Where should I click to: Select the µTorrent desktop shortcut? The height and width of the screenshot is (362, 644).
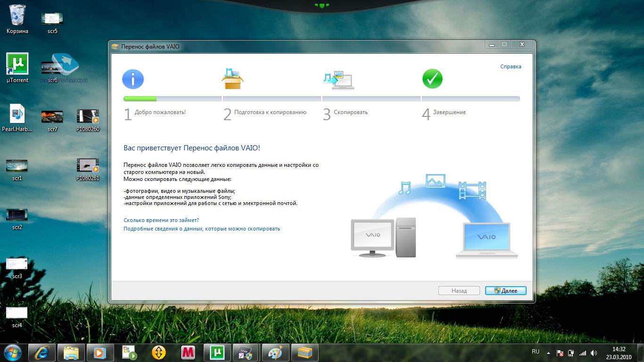coord(17,68)
